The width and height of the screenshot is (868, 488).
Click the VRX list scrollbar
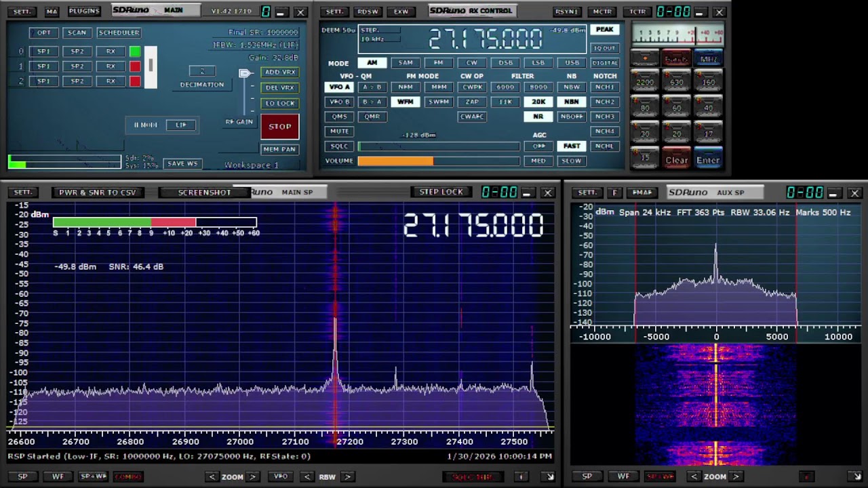click(151, 66)
